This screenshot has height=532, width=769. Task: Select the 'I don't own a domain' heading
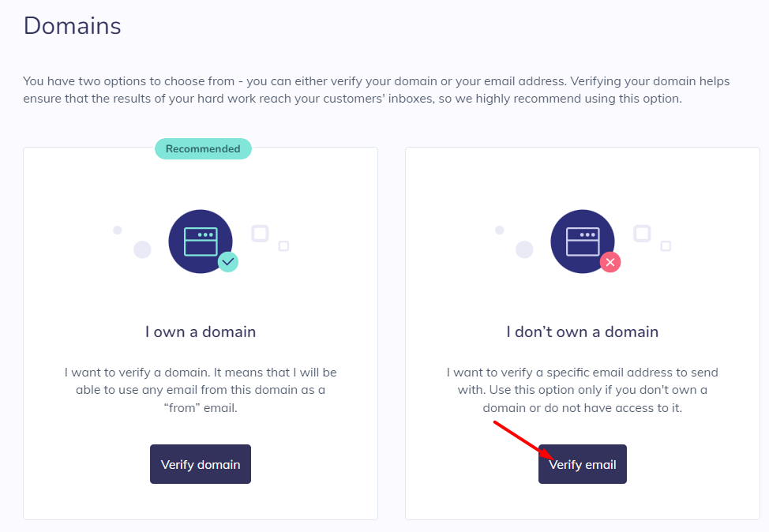[582, 332]
